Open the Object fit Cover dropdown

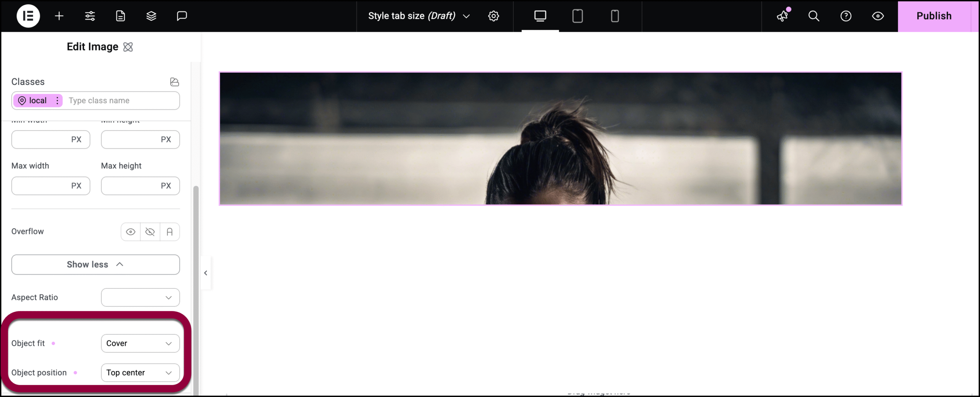140,343
